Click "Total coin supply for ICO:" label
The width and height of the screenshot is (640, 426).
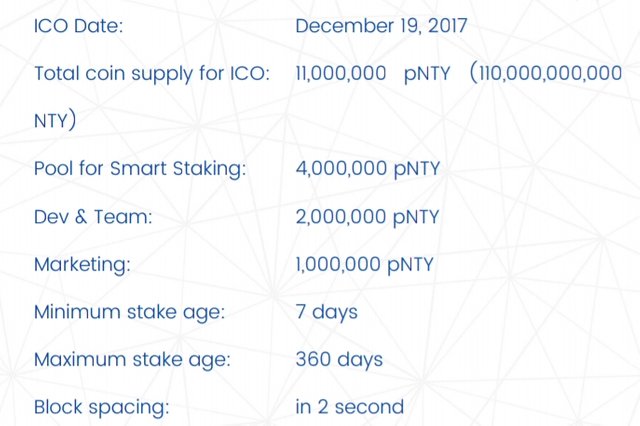click(x=152, y=73)
